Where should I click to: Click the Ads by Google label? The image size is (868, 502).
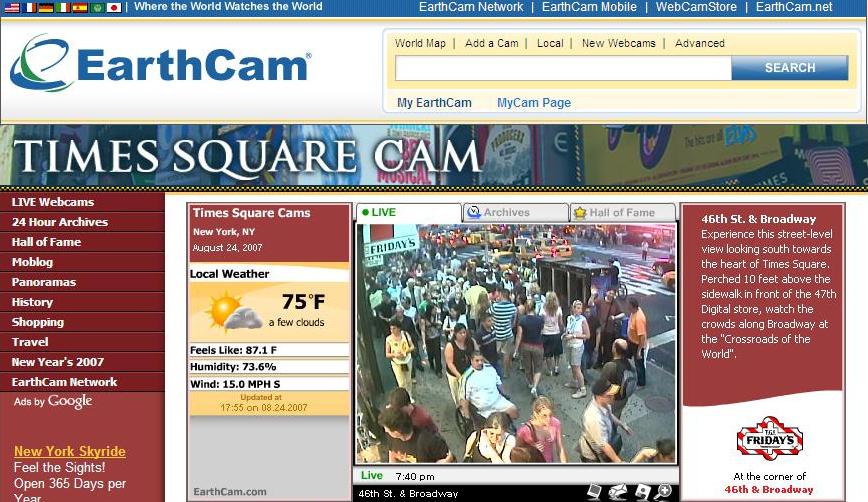pos(53,401)
